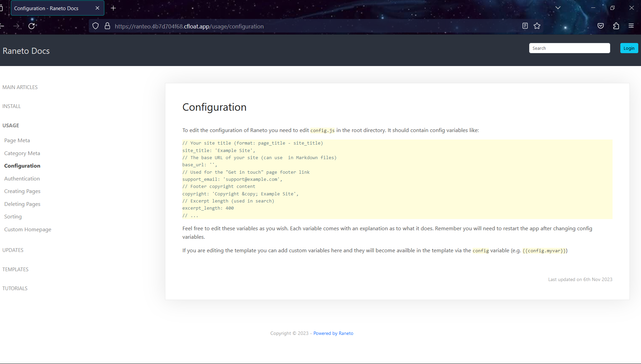The width and height of the screenshot is (641, 364).
Task: Expand the TEMPLATES category
Action: (15, 270)
